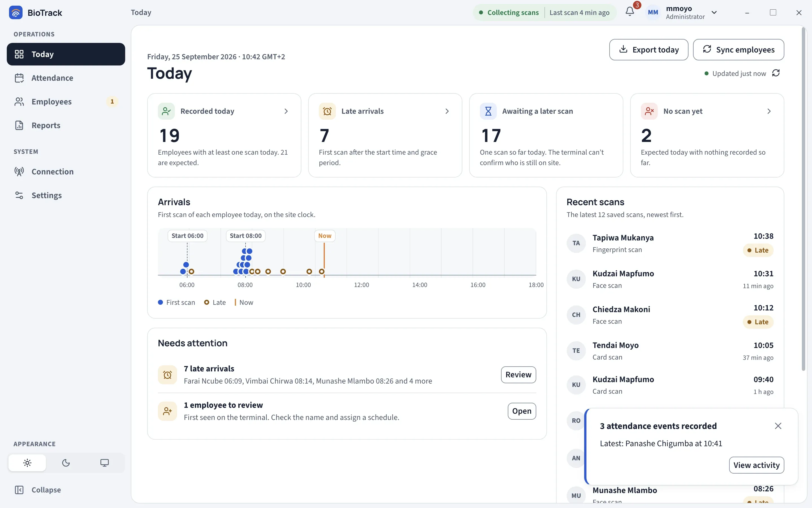
Task: Expand the mmoyo account dropdown
Action: click(714, 12)
